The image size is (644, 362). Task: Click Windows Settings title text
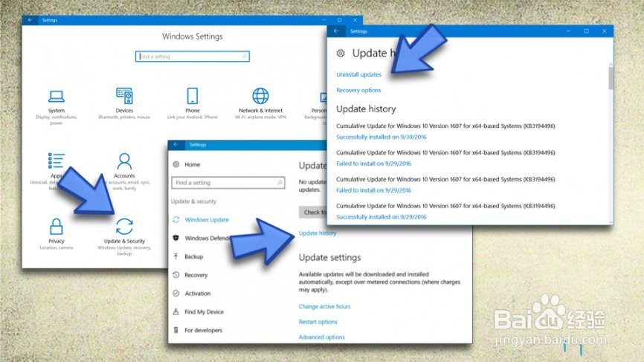pos(192,36)
